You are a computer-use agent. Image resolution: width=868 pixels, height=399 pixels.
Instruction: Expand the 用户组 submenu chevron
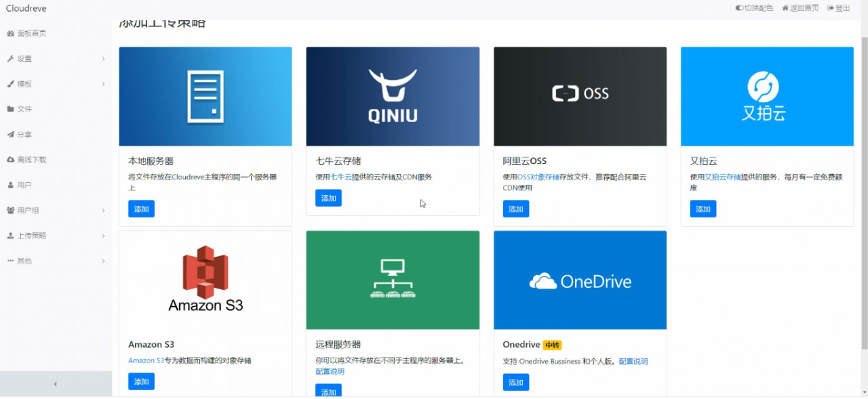click(103, 210)
